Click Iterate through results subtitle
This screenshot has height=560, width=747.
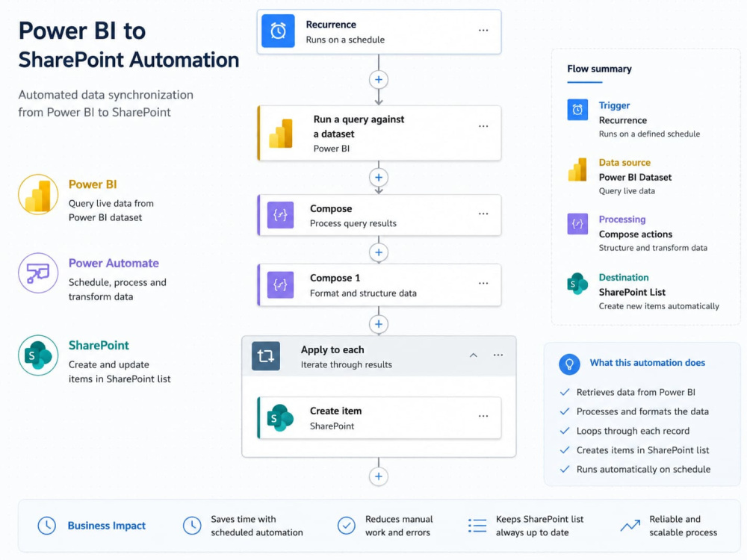pos(347,365)
